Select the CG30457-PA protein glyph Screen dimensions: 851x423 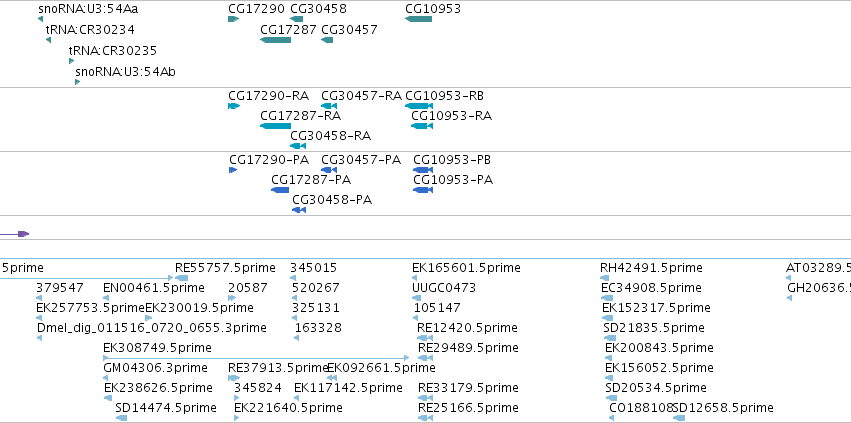(x=329, y=170)
